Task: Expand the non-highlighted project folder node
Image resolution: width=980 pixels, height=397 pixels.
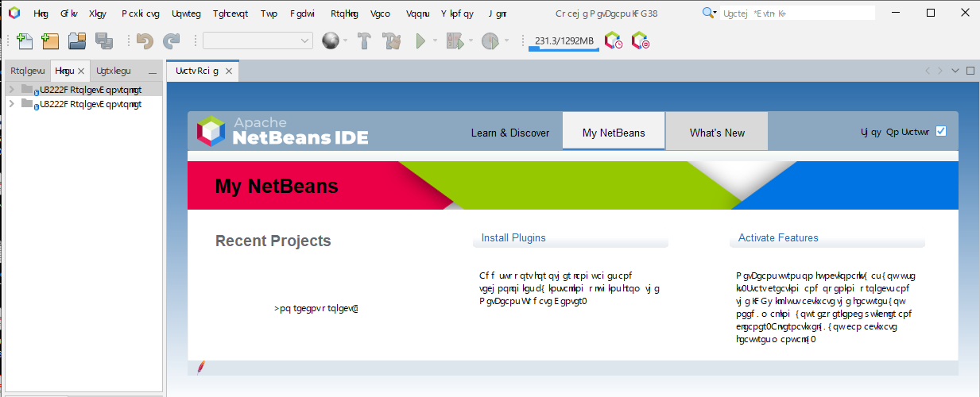Action: point(12,104)
